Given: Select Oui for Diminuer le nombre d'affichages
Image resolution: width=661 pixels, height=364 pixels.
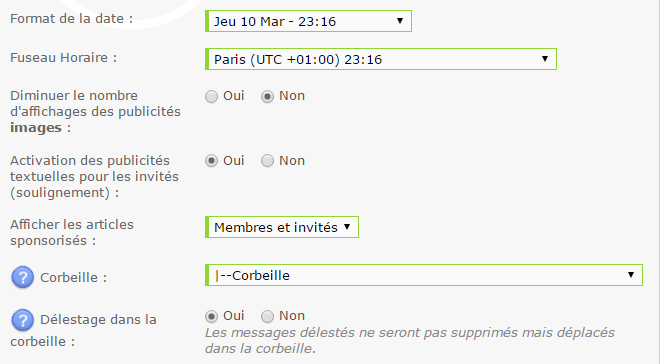Looking at the screenshot, I should point(211,97).
